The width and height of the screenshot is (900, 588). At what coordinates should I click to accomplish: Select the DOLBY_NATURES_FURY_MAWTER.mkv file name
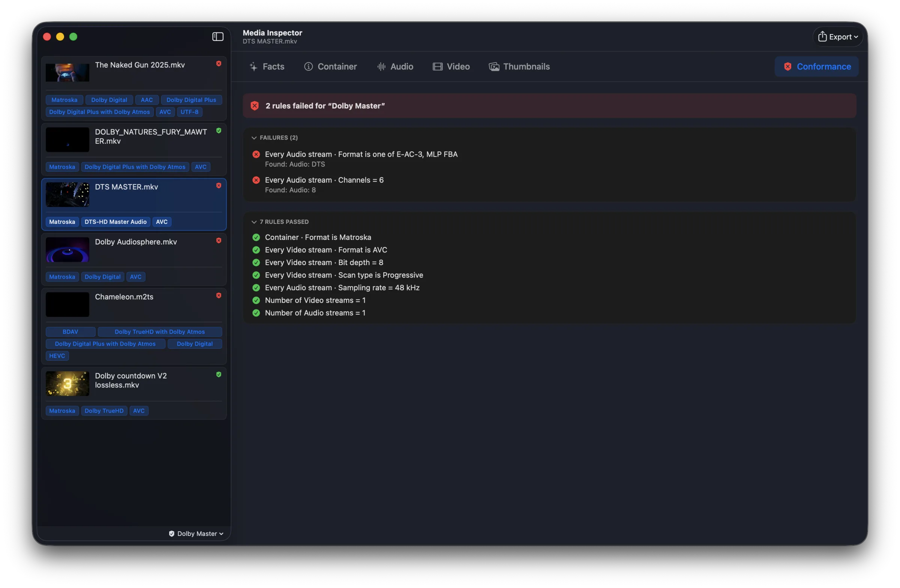tap(151, 136)
